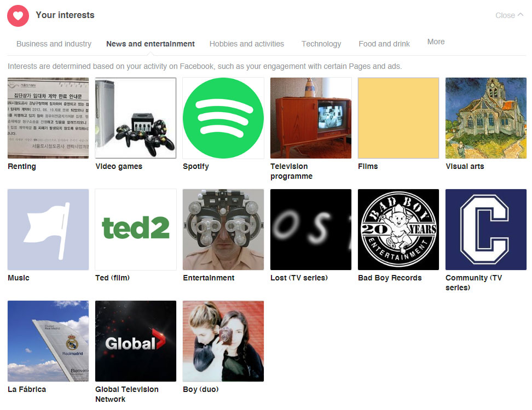This screenshot has height=410, width=532.
Task: Expand the More interest categories menu
Action: [436, 42]
